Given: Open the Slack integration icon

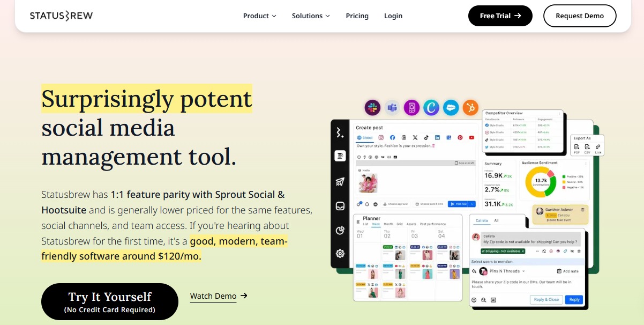Looking at the screenshot, I should (x=372, y=107).
